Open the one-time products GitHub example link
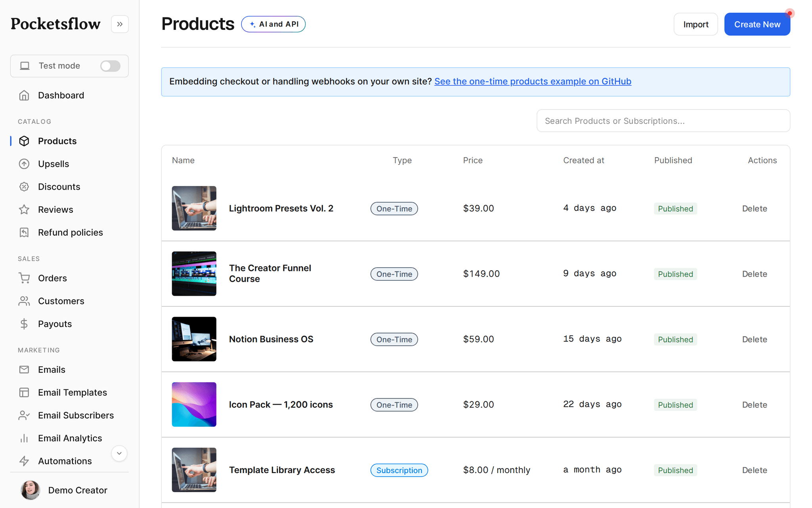 pos(532,81)
